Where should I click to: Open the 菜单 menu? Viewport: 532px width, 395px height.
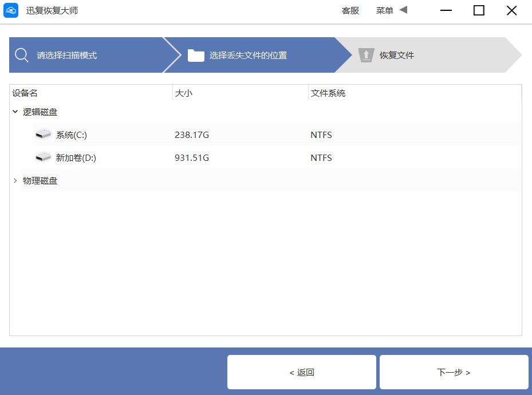click(x=384, y=11)
